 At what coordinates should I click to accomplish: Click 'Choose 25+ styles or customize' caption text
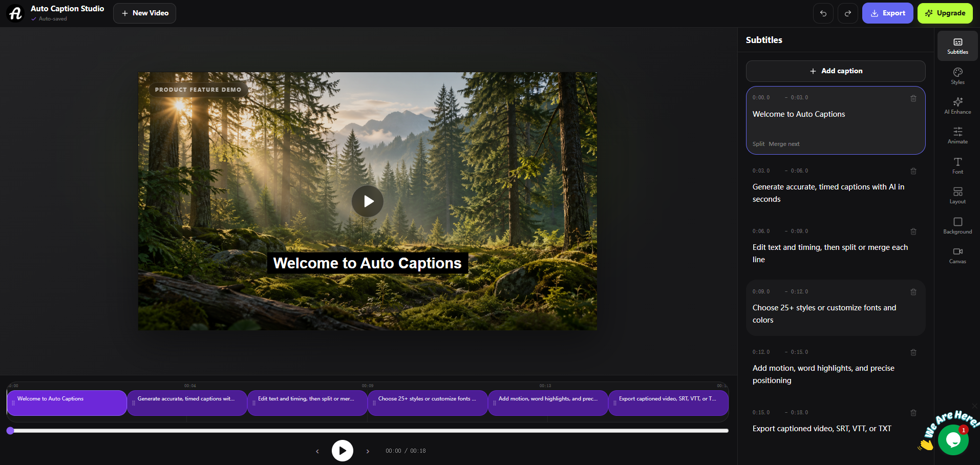(824, 314)
